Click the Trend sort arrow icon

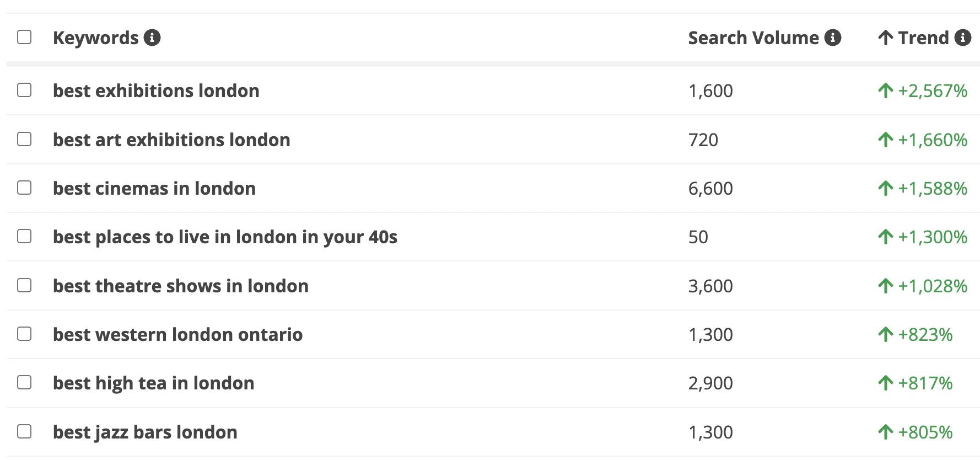coord(886,38)
